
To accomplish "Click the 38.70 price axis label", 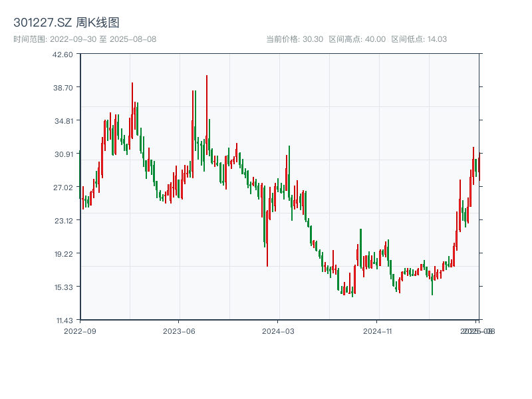I will click(x=63, y=86).
